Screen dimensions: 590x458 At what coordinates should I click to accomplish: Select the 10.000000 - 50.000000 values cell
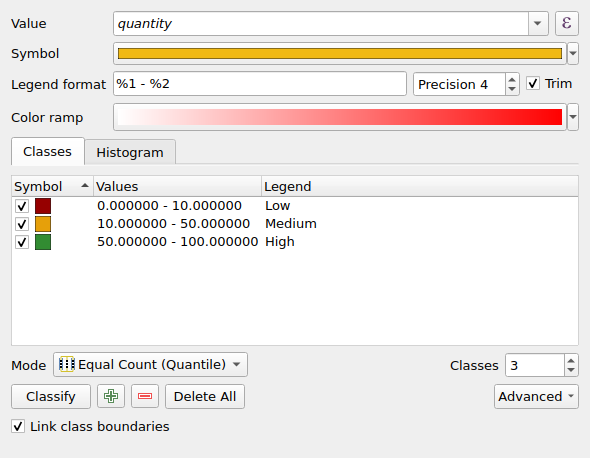click(x=173, y=224)
